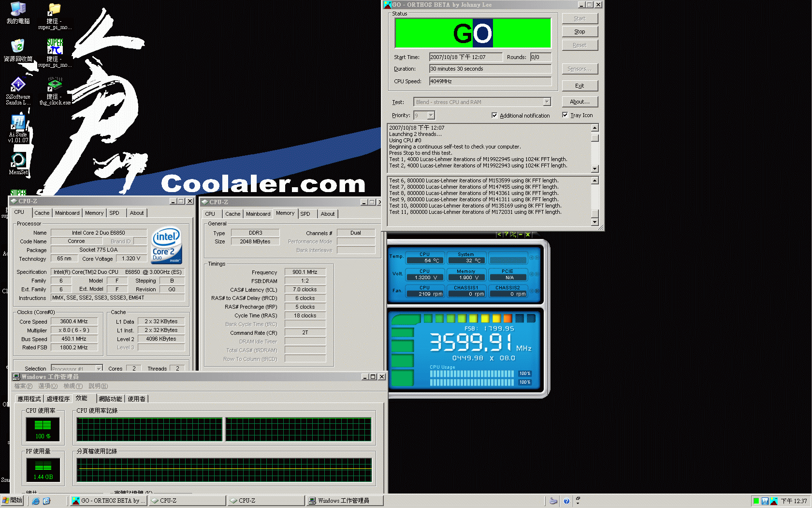Open the View menu (檢視) in Task Manager
812x508 pixels.
click(x=73, y=386)
